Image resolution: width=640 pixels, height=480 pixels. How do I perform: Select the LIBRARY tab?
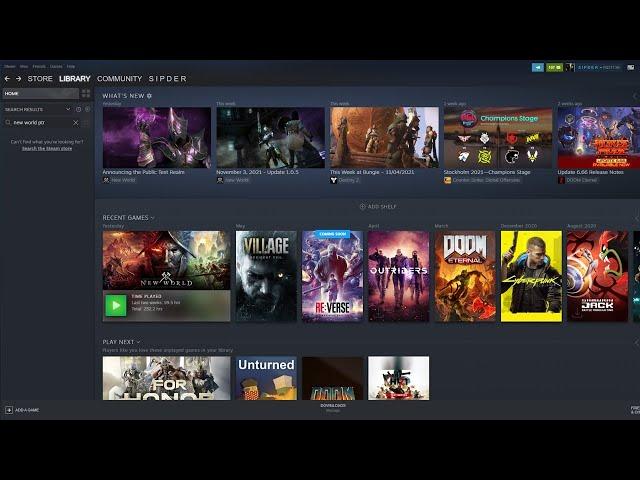pos(74,78)
